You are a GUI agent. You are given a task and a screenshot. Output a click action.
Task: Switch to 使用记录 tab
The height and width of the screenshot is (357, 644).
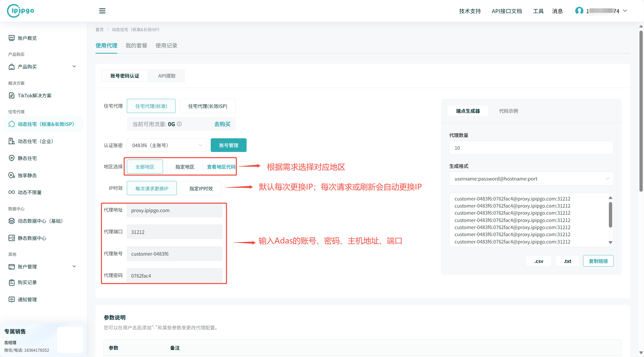[166, 46]
